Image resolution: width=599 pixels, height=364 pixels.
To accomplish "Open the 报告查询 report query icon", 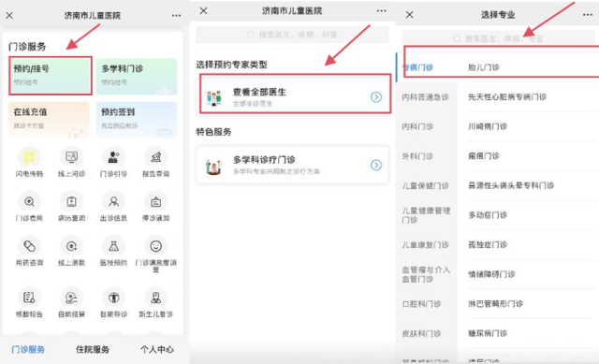I will pos(156,157).
